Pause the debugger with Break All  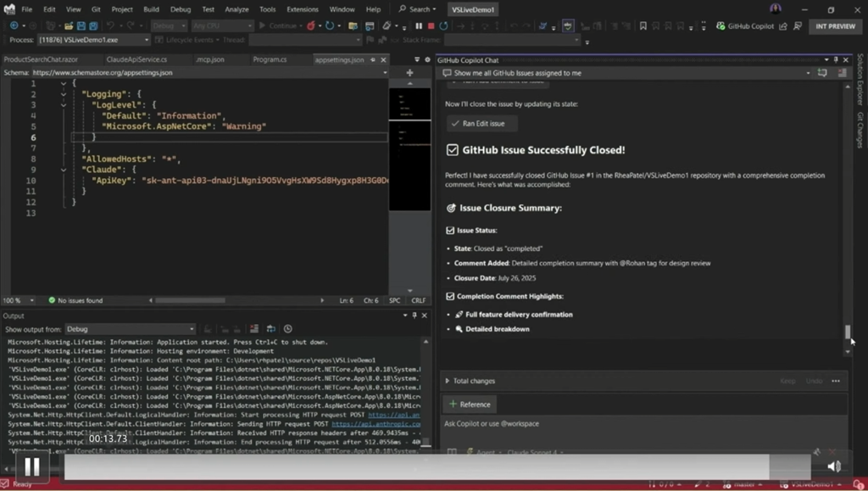pyautogui.click(x=418, y=26)
